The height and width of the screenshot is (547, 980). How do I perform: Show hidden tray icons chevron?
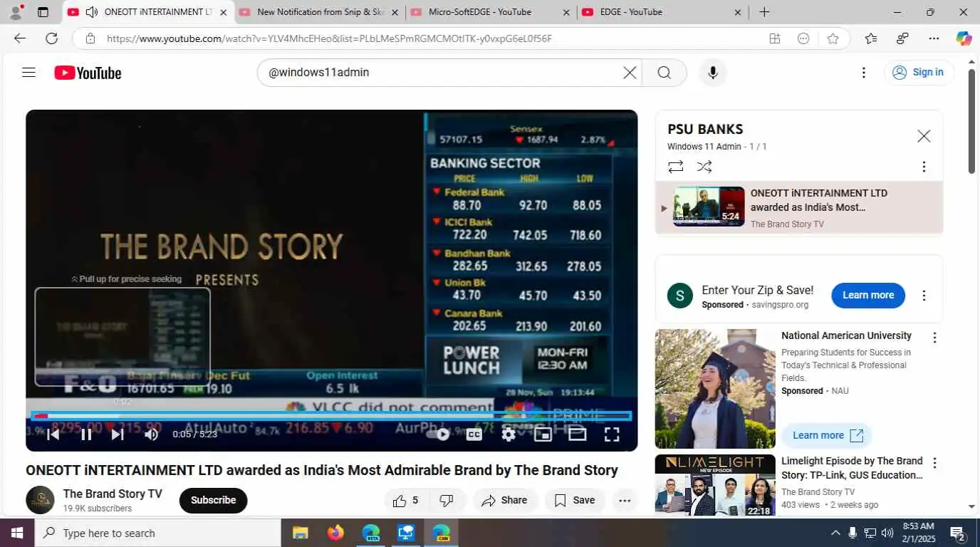click(x=835, y=533)
